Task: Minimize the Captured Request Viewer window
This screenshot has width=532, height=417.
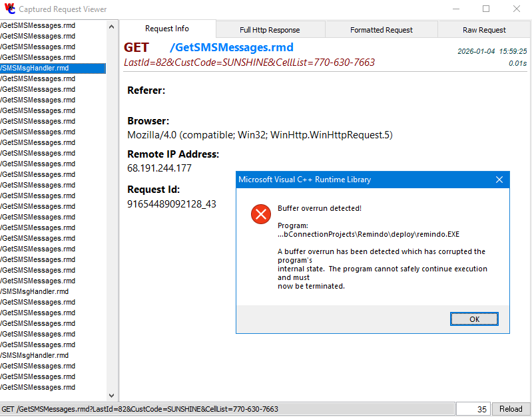Action: tap(456, 9)
